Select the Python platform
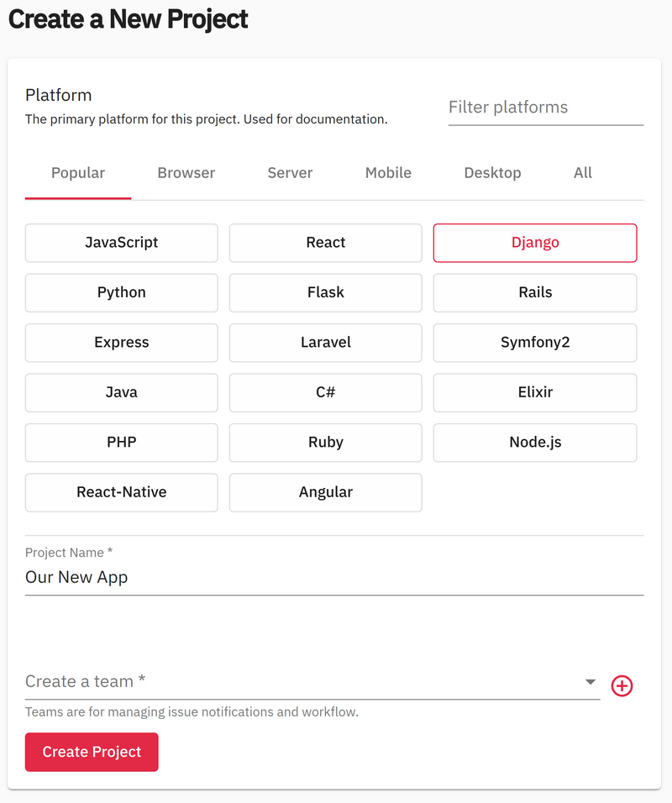 pyautogui.click(x=121, y=292)
